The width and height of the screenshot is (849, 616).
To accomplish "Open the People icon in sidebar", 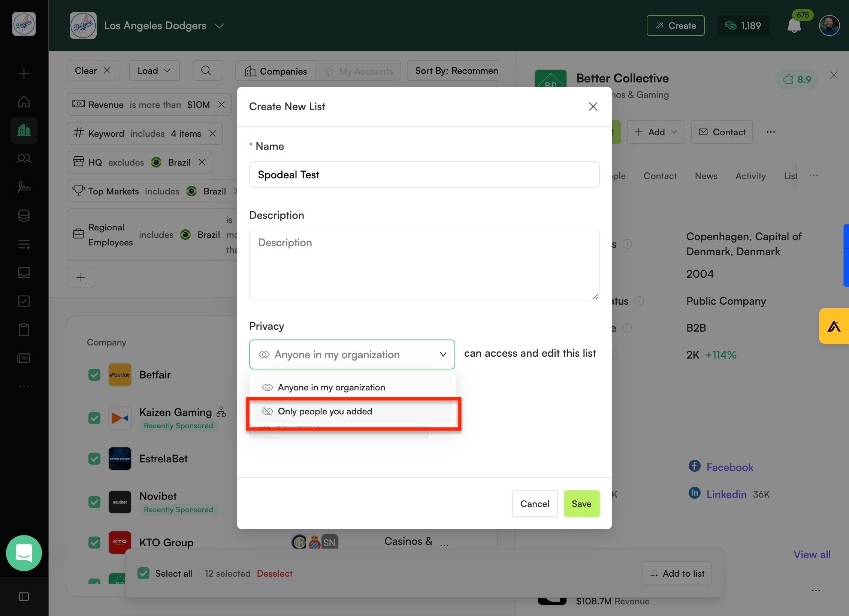I will (x=24, y=159).
